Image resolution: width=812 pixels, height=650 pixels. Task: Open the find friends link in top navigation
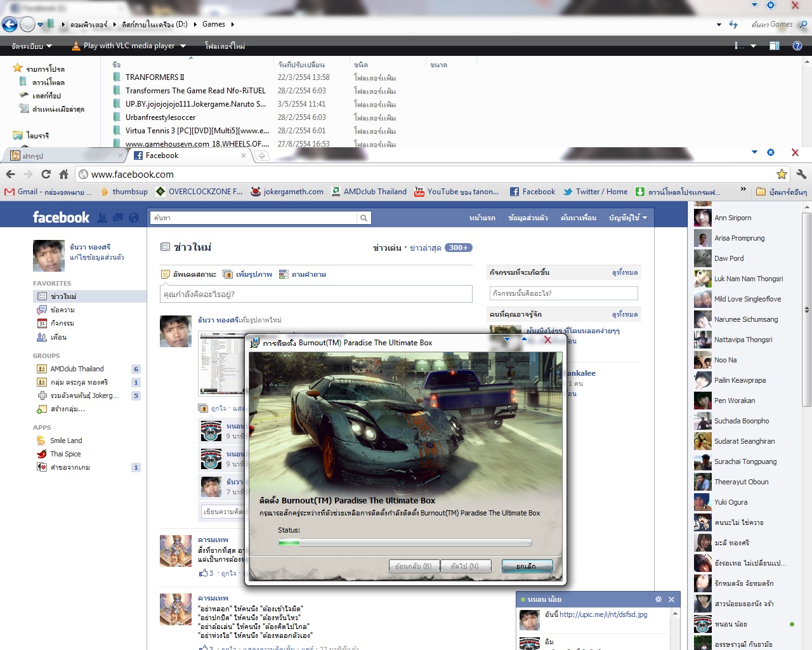tap(578, 218)
